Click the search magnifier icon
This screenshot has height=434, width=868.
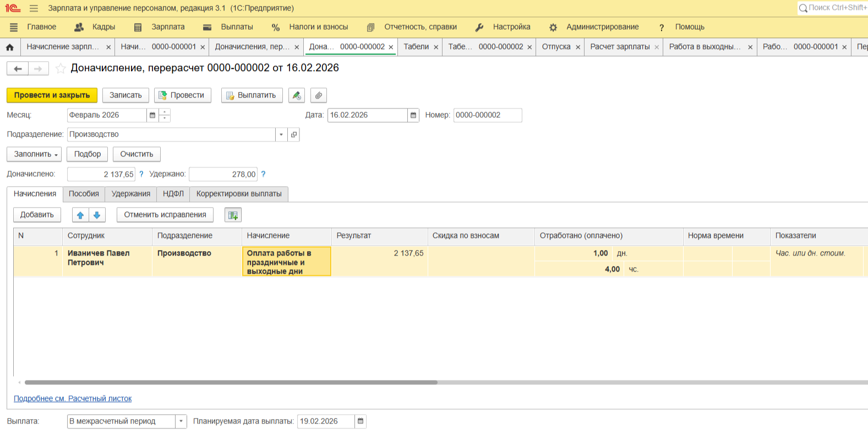[804, 8]
